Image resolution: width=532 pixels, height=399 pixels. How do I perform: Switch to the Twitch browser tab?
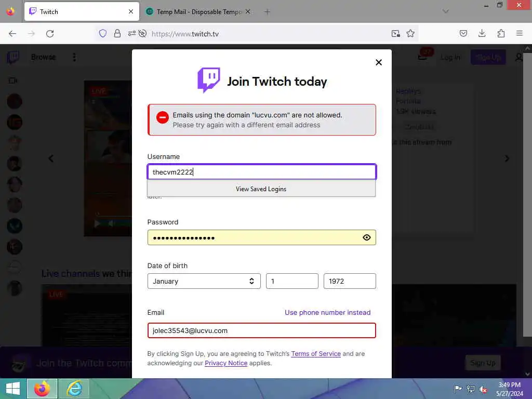point(82,11)
